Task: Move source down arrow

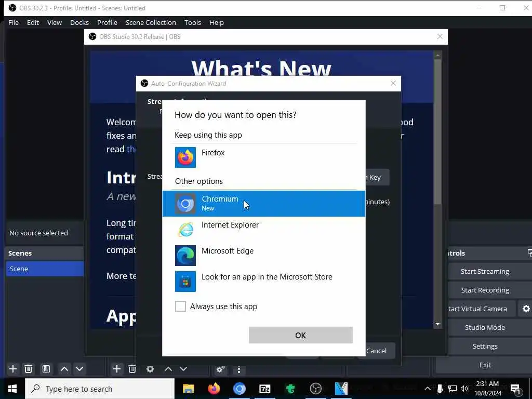Action: point(183,369)
